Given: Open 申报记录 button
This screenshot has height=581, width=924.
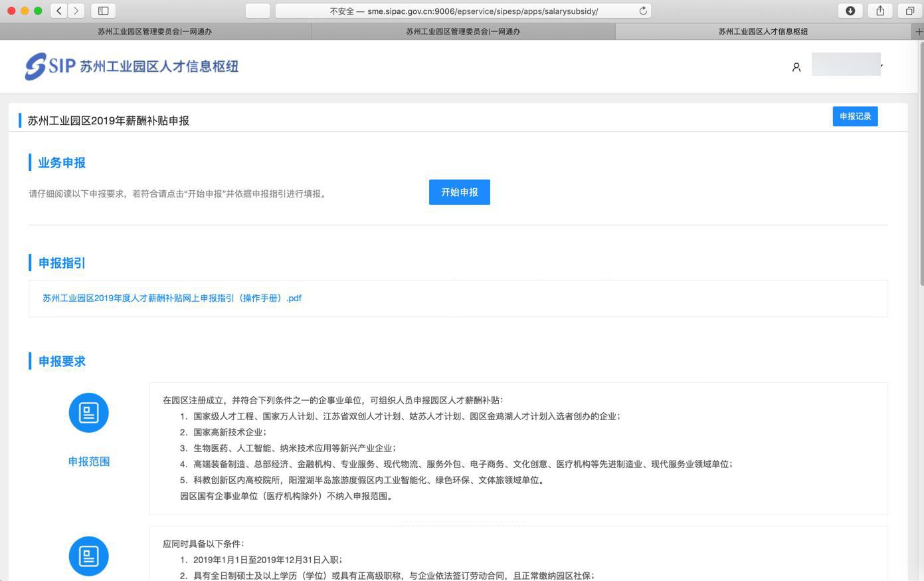Looking at the screenshot, I should click(x=855, y=116).
